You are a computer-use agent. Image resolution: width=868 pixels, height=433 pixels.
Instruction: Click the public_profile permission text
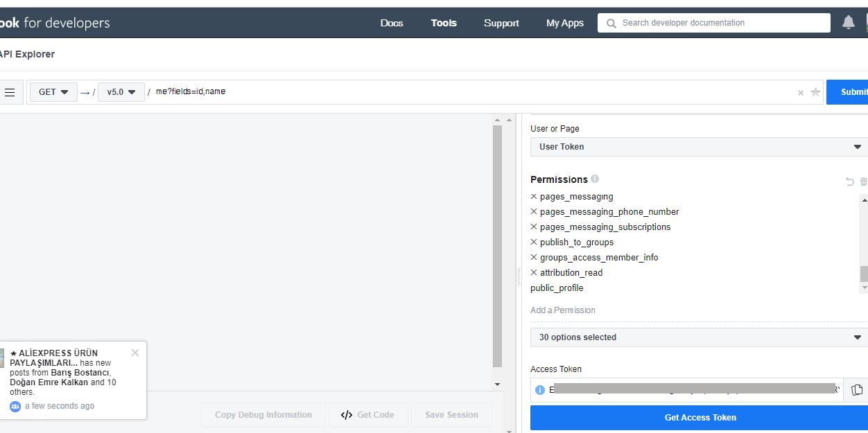pyautogui.click(x=557, y=288)
